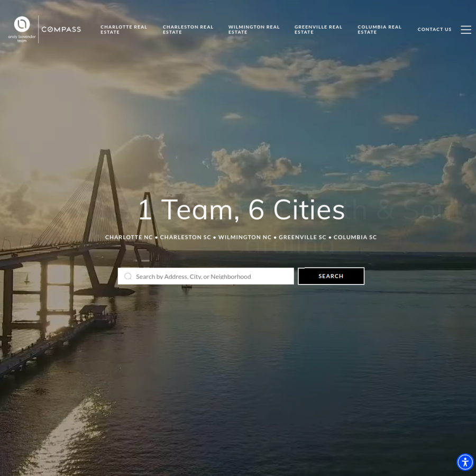Viewport: 476px width, 476px height.
Task: Open Charleston Real Estate menu item
Action: pos(188,30)
